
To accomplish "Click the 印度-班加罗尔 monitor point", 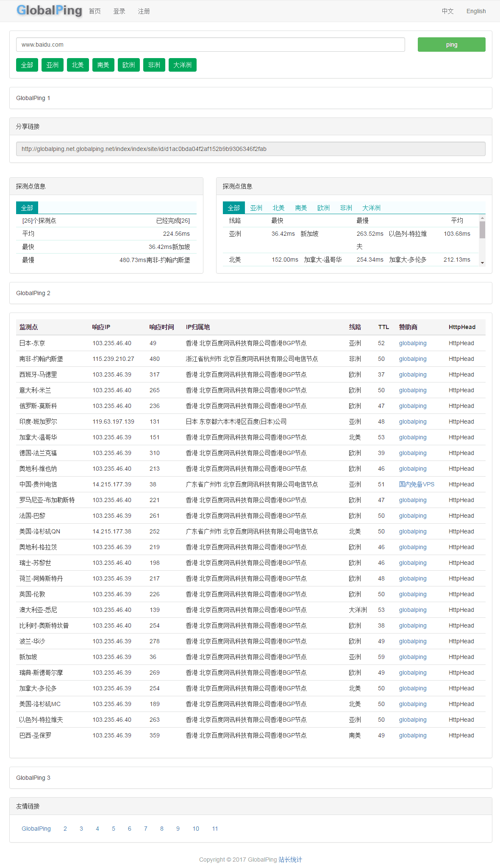I will pyautogui.click(x=38, y=421).
